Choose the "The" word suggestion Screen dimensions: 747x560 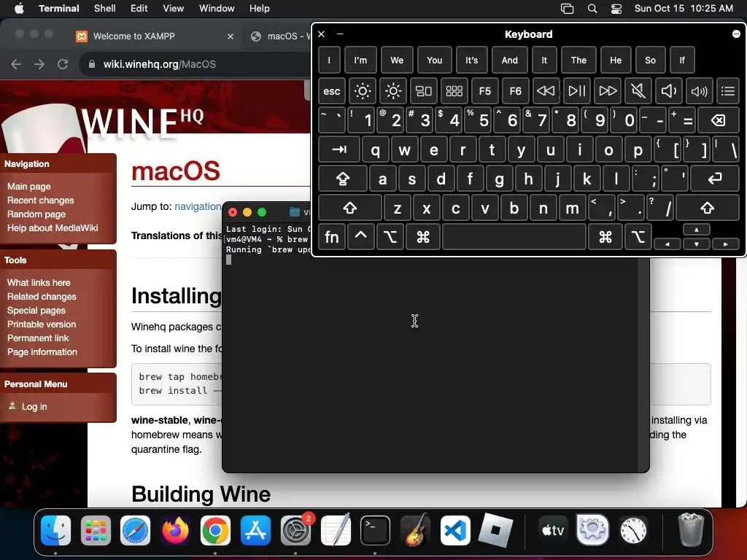tap(578, 60)
